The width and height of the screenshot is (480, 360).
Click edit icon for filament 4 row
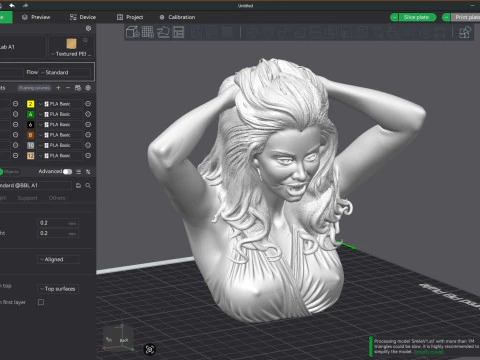tap(88, 114)
